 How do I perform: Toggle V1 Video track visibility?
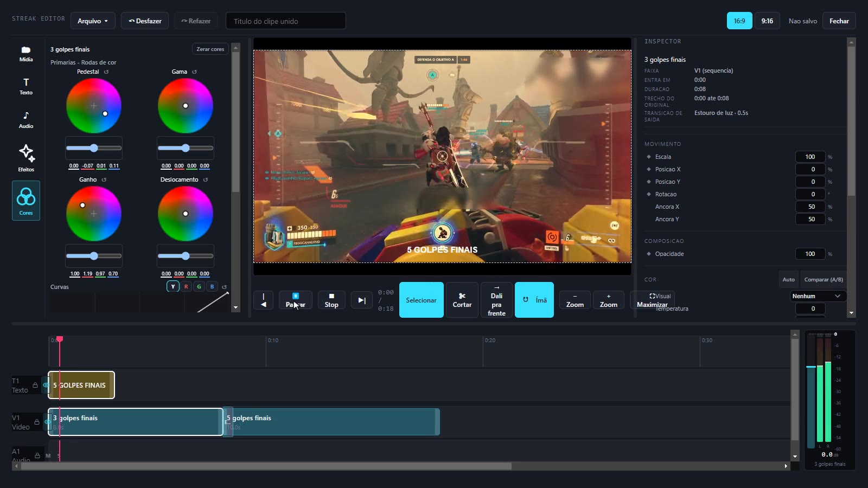[47, 422]
